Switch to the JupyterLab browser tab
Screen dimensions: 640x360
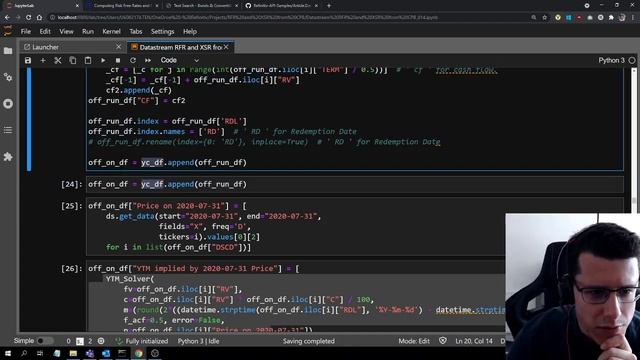click(x=42, y=6)
